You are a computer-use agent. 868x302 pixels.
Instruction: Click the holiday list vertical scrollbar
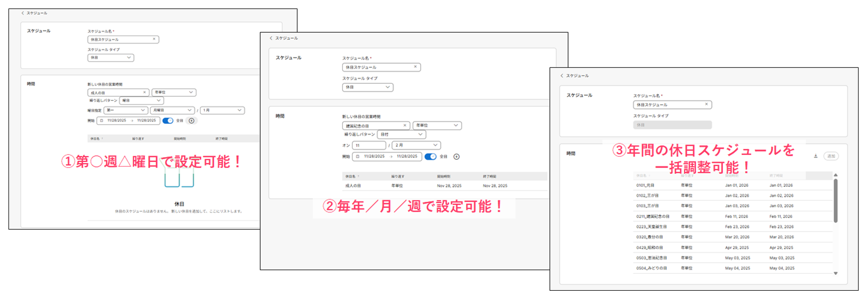[x=835, y=200]
